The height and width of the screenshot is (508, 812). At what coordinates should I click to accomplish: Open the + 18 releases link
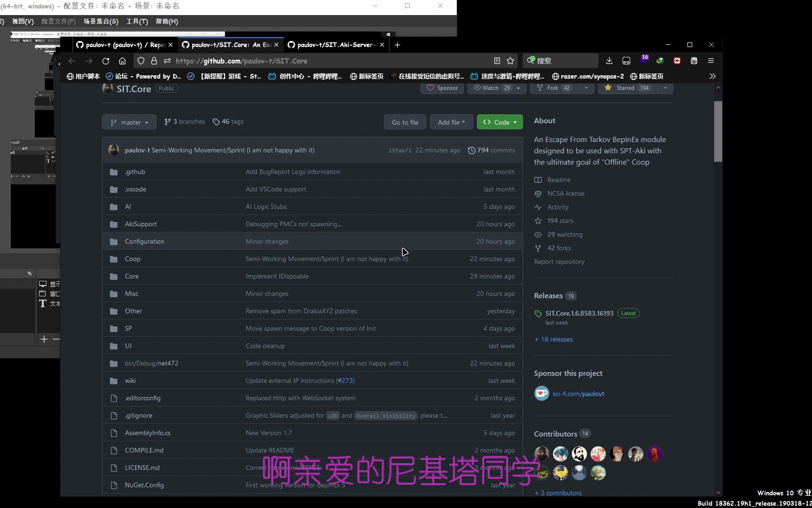click(x=554, y=339)
